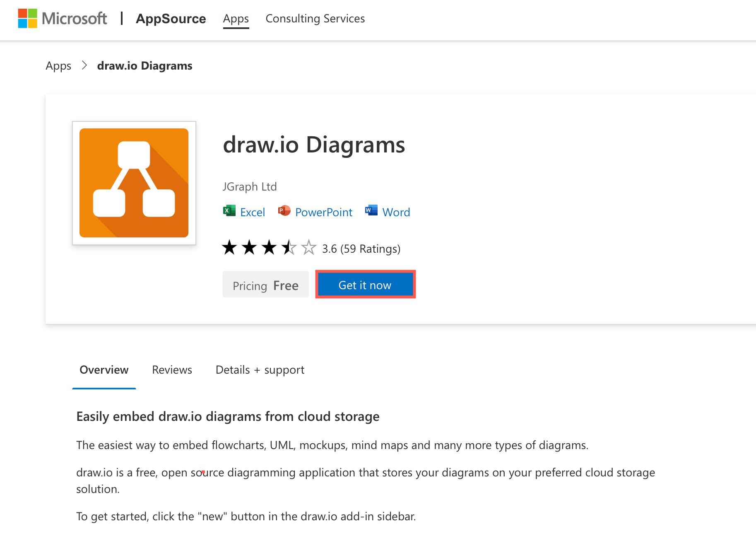Click the Pricing Free label
Image resolution: width=756 pixels, height=541 pixels.
tap(265, 285)
